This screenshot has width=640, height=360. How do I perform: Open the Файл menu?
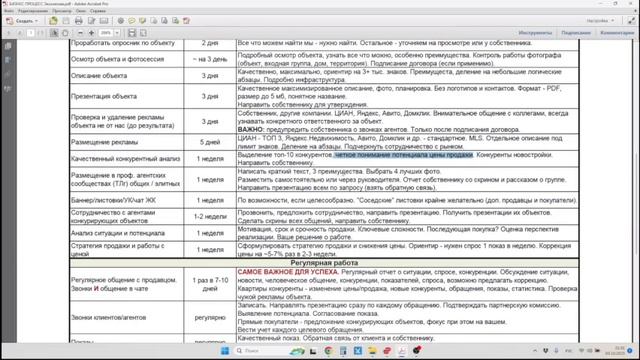point(9,11)
